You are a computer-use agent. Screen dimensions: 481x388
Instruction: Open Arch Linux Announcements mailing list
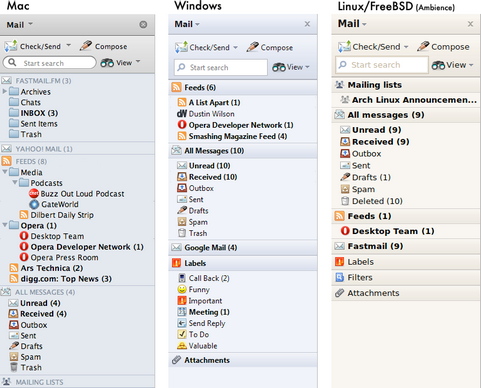pyautogui.click(x=406, y=100)
